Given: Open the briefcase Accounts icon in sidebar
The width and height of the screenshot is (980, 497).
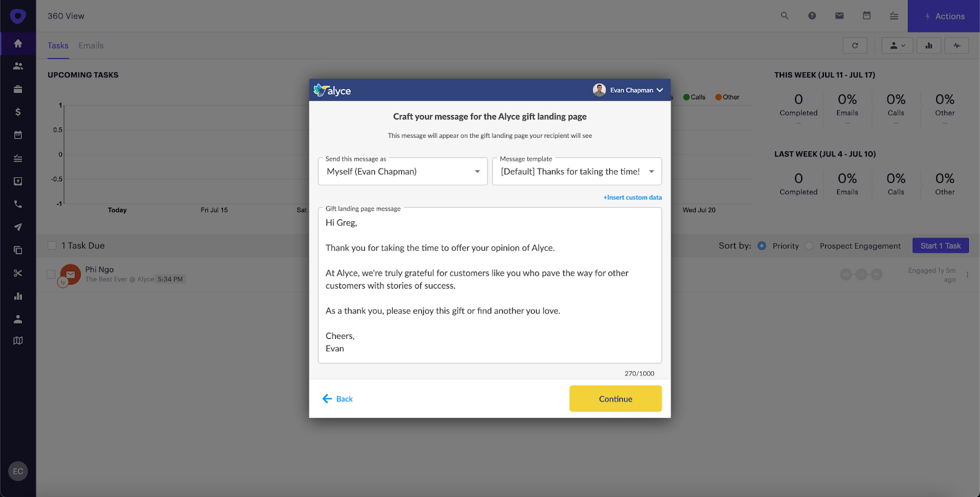Looking at the screenshot, I should [x=18, y=89].
